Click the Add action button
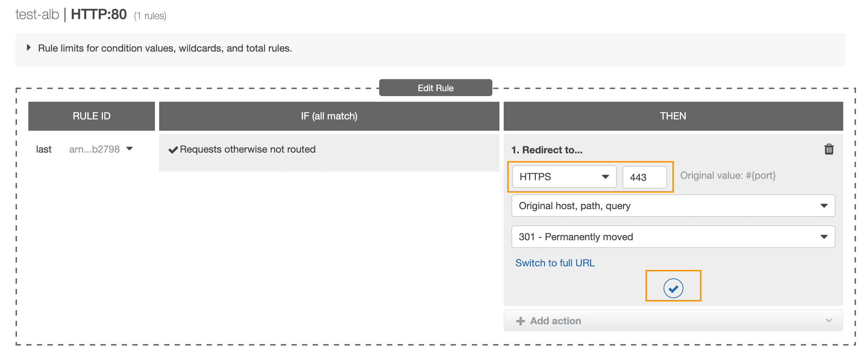The image size is (868, 354). coord(673,321)
